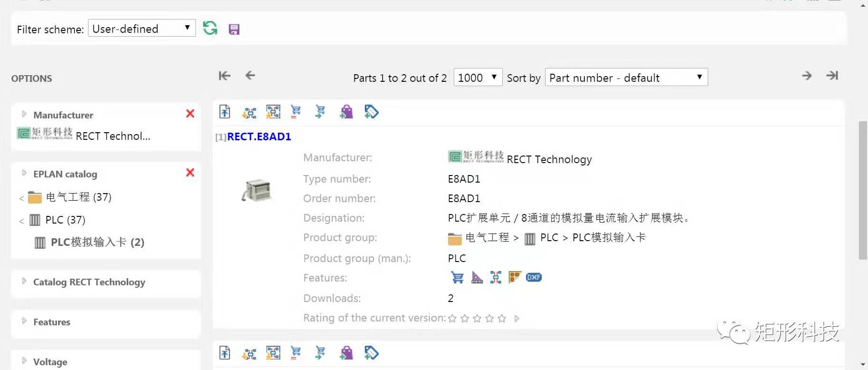Expand the EPLAN catalog filter section
Viewport: 868px width, 370px height.
tap(24, 173)
